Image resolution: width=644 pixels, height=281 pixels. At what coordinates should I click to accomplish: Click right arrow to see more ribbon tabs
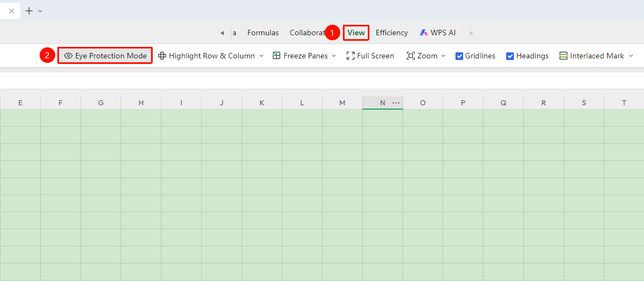471,33
